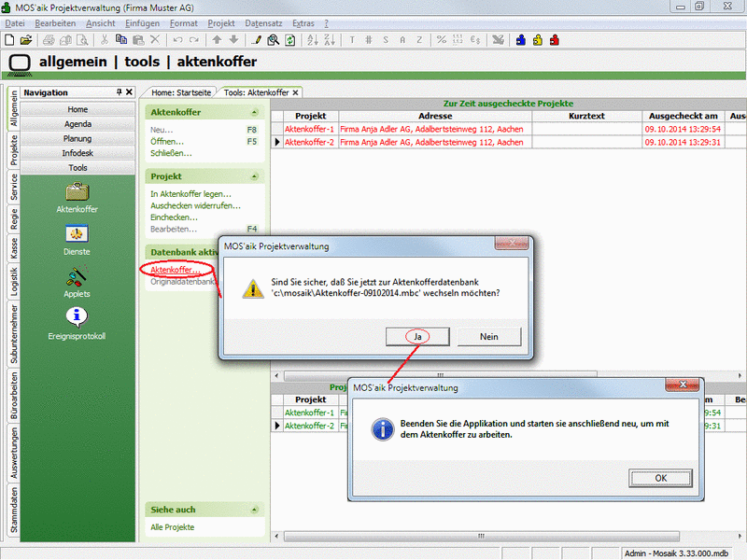The height and width of the screenshot is (560, 747).
Task: Close the Tools: Aktenkoffer tab
Action: click(295, 92)
